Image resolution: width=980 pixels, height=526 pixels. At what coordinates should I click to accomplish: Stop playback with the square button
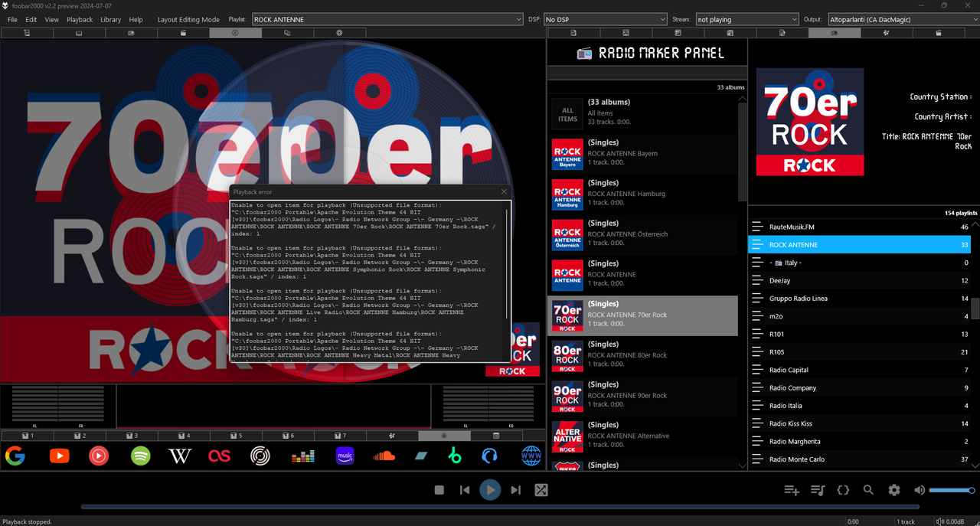(x=439, y=490)
